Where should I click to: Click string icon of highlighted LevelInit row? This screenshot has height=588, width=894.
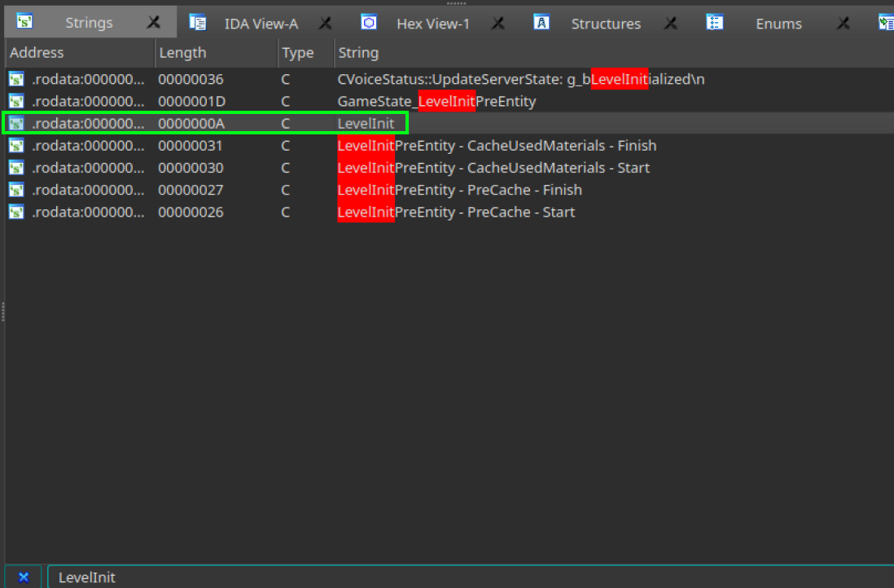(16, 124)
